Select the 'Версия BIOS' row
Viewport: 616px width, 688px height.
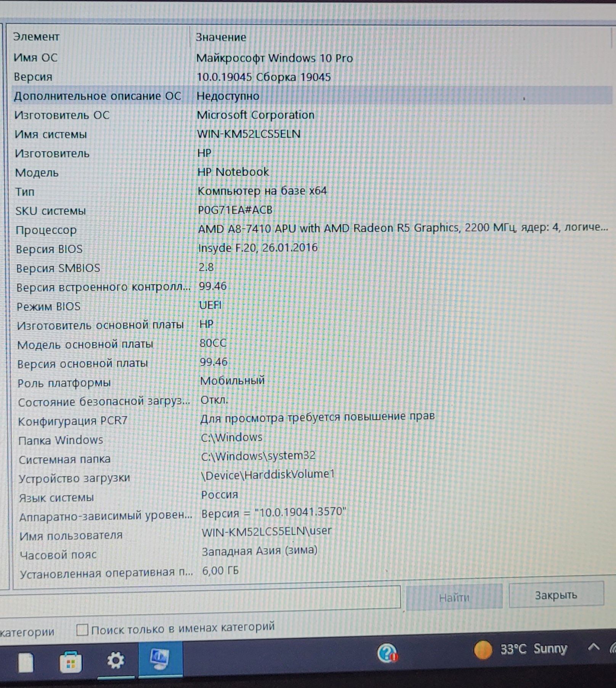click(312, 248)
